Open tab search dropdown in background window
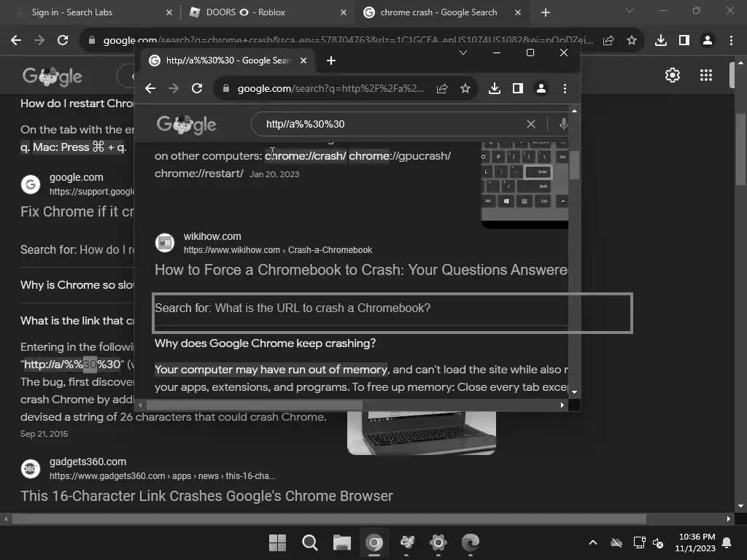747x560 pixels. pyautogui.click(x=630, y=10)
